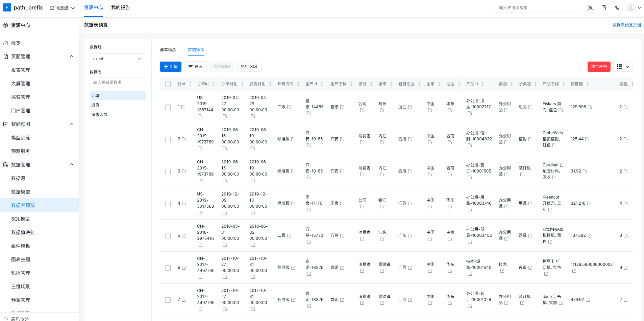
Task: Open the excel data source dropdown
Action: (118, 59)
